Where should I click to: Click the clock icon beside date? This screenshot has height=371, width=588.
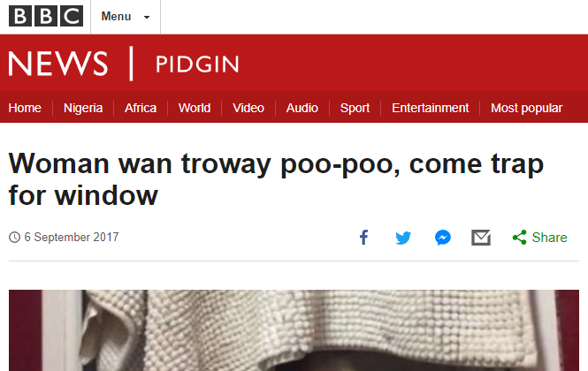click(14, 238)
